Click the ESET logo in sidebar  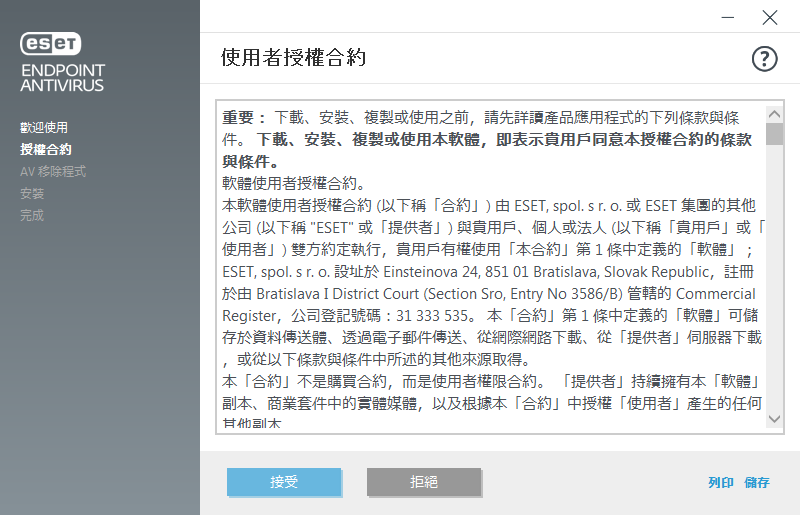tap(51, 43)
